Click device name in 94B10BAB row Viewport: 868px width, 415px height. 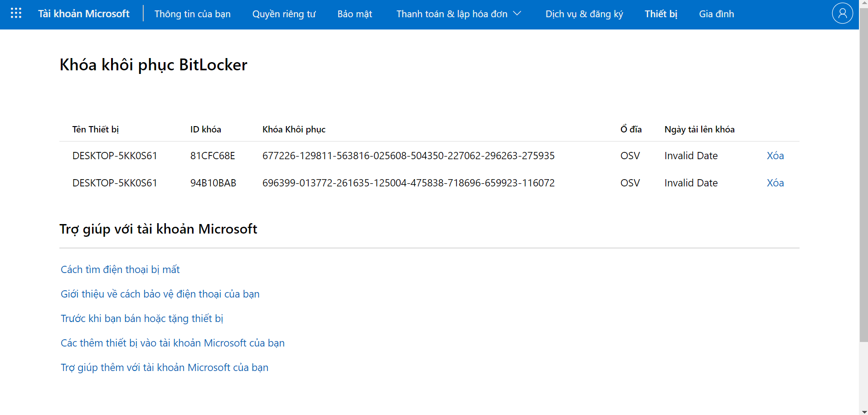point(115,183)
